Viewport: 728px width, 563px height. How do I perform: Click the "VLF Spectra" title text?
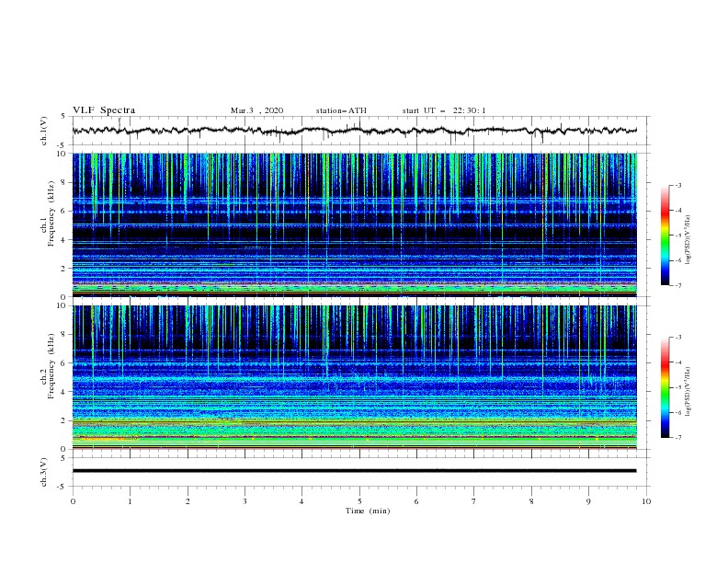click(x=104, y=110)
